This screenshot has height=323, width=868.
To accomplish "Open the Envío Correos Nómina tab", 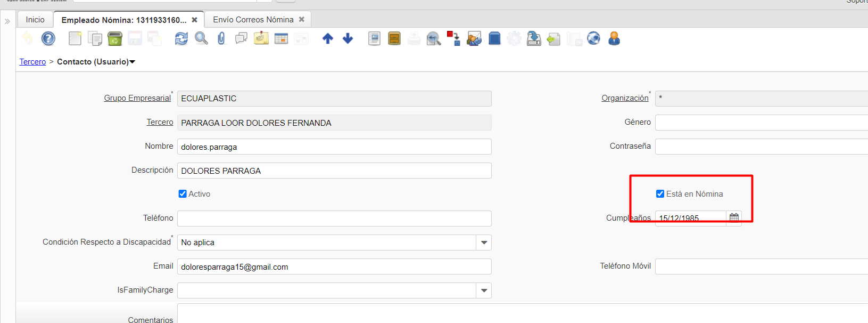I will [x=253, y=20].
